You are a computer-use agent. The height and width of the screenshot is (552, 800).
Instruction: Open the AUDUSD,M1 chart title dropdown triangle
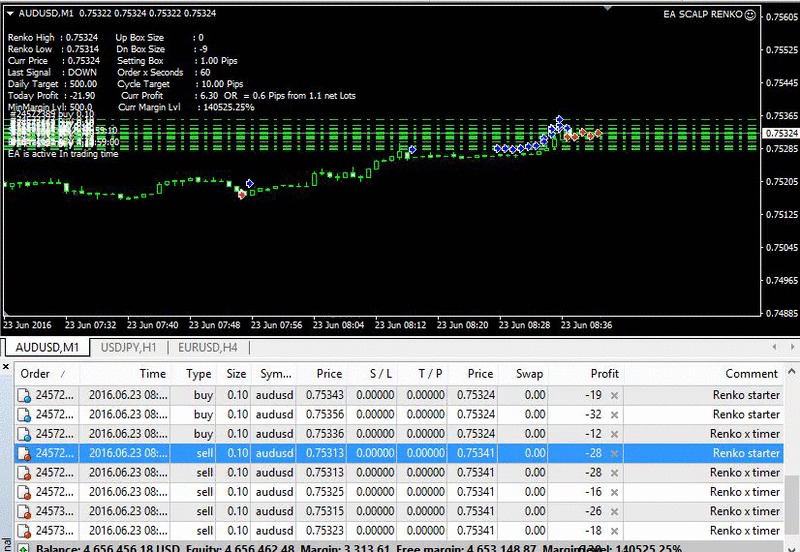(x=10, y=14)
